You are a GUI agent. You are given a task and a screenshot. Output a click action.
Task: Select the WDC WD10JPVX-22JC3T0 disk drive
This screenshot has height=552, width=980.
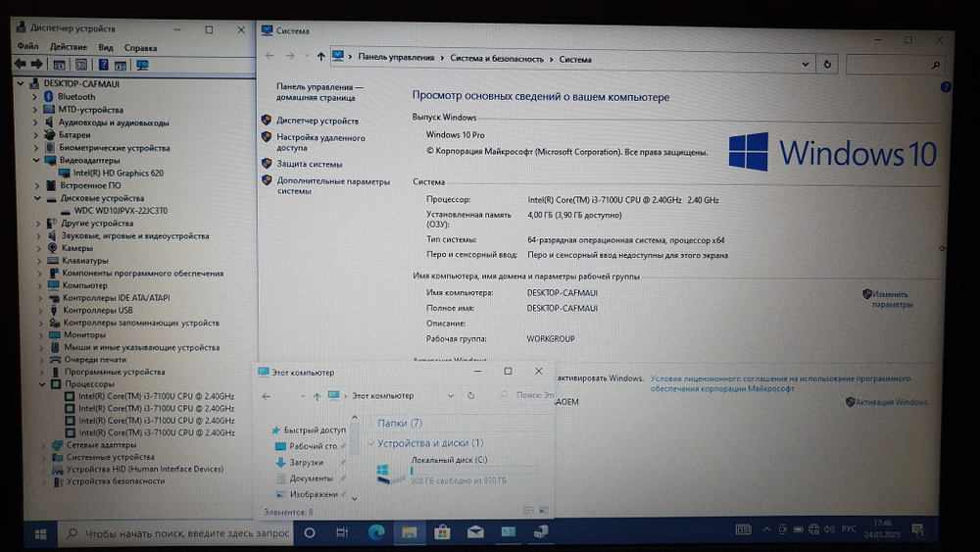(121, 211)
